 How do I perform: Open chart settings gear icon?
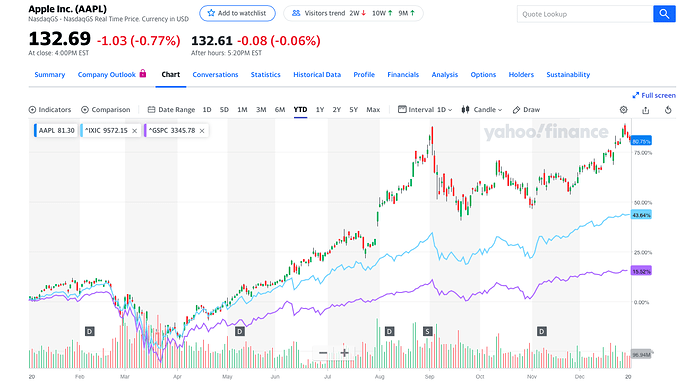point(624,110)
